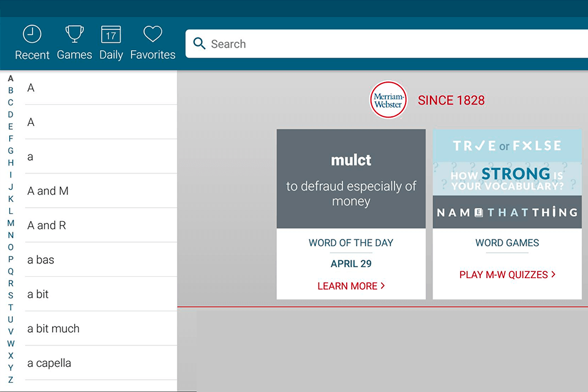Jump to letter D in index

[10, 115]
